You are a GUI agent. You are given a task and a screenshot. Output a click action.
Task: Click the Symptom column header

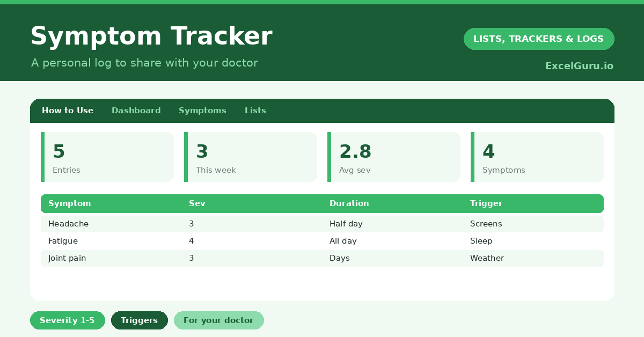pyautogui.click(x=69, y=203)
